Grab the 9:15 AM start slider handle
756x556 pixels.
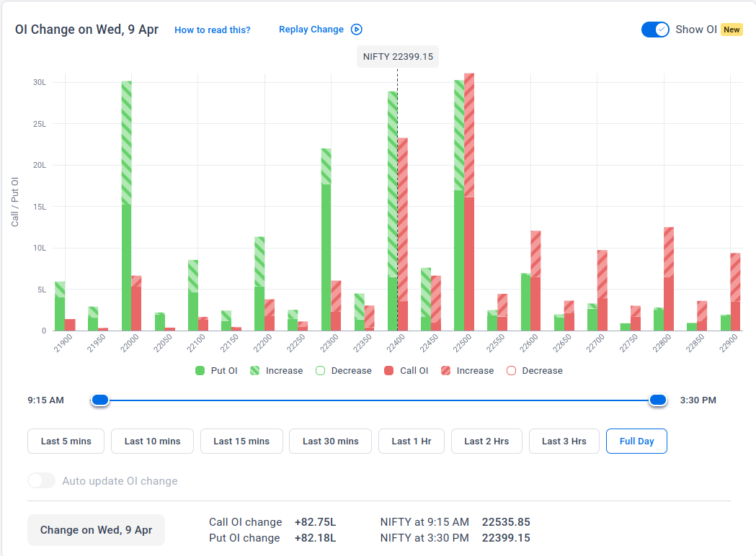coord(100,400)
